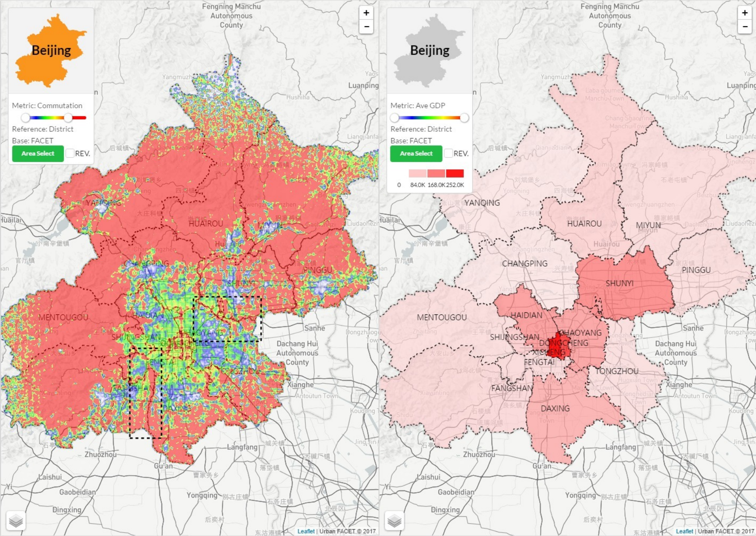Enable the REV. checkbox in Ave GDP panel

[x=448, y=153]
